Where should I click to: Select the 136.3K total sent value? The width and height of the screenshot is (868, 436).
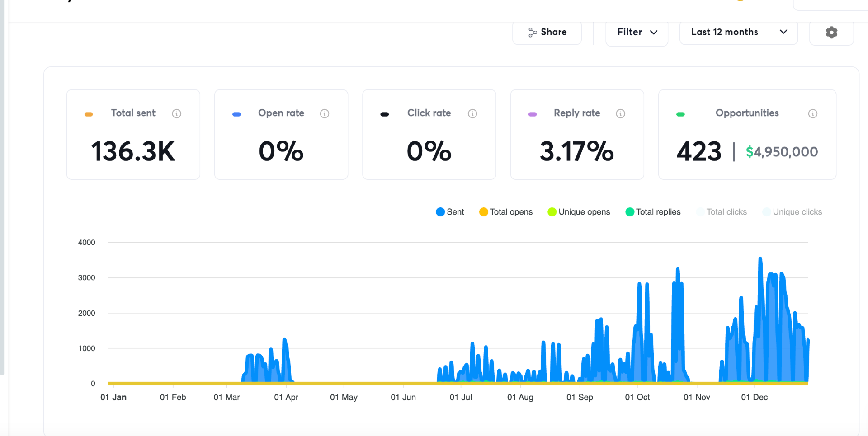(x=133, y=151)
